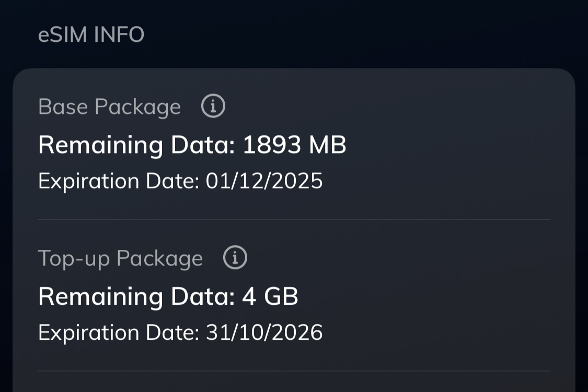The width and height of the screenshot is (588, 392).
Task: Tap the 01/12/2025 expiration date value
Action: coord(264,181)
